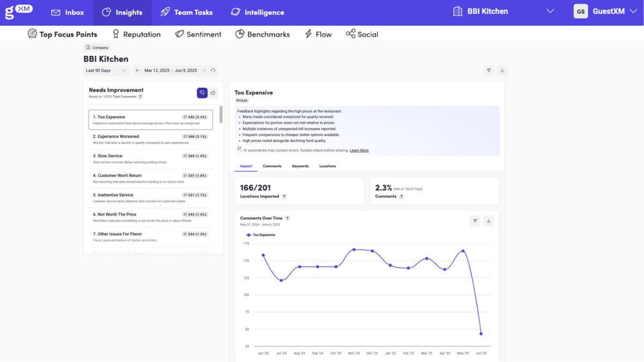Open help for Comments percentage card

[401, 196]
